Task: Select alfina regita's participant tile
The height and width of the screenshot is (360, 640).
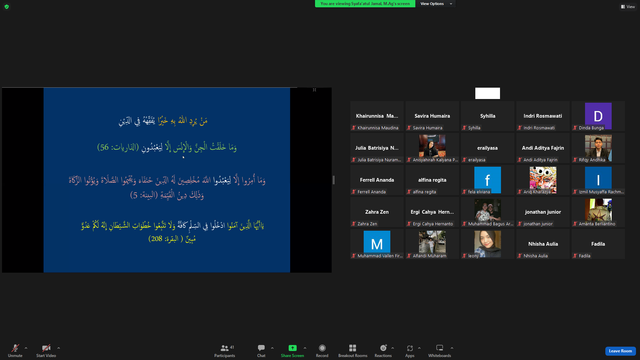Action: [x=432, y=180]
